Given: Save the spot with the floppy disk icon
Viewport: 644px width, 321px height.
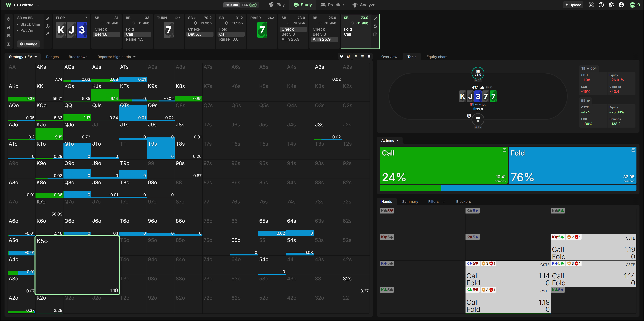Looking at the screenshot, I should pyautogui.click(x=9, y=27).
